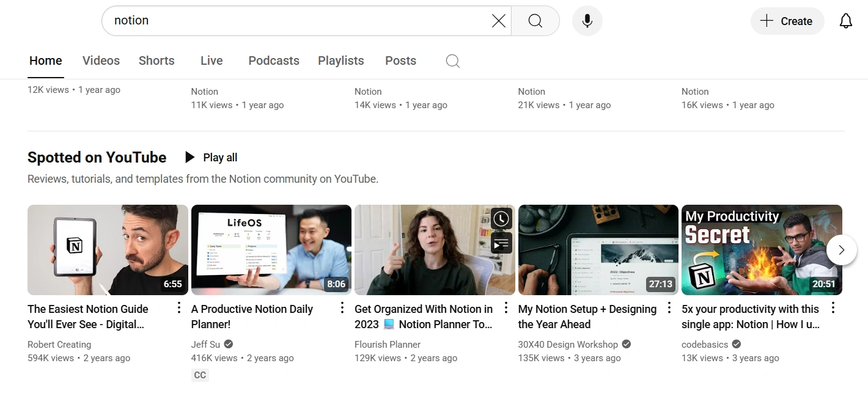Switch to the Videos tab

100,61
